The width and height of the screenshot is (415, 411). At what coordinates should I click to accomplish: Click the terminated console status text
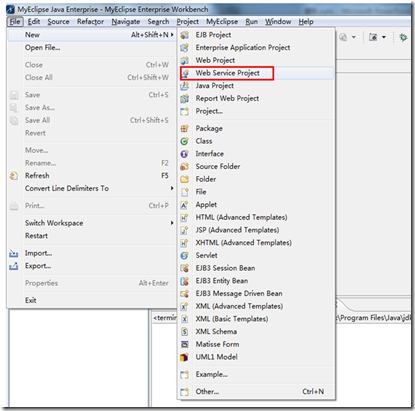(x=165, y=318)
